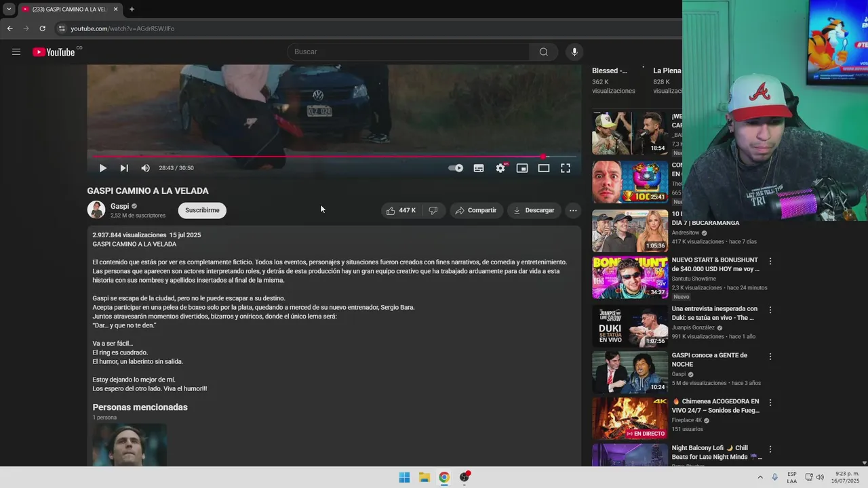The image size is (868, 488).
Task: Show hidden system tray icons
Action: [x=760, y=477]
